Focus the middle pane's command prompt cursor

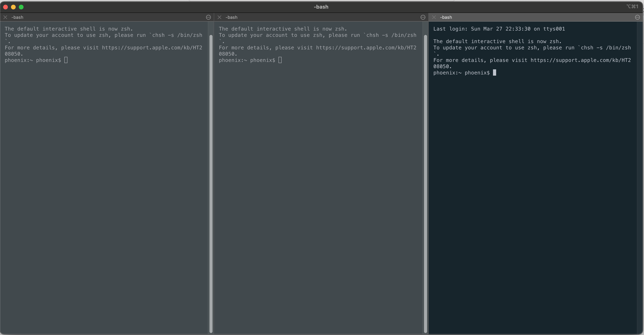click(x=280, y=60)
